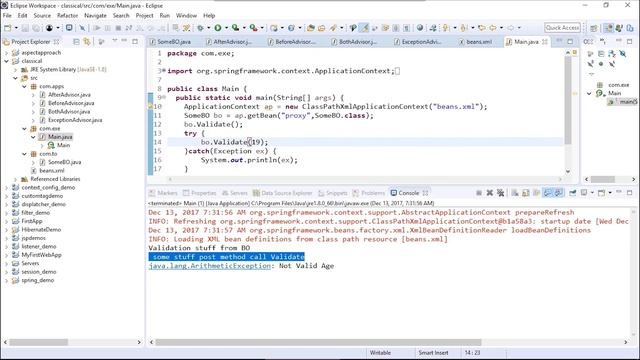Select the spring_demo project
640x360 pixels.
click(38, 280)
